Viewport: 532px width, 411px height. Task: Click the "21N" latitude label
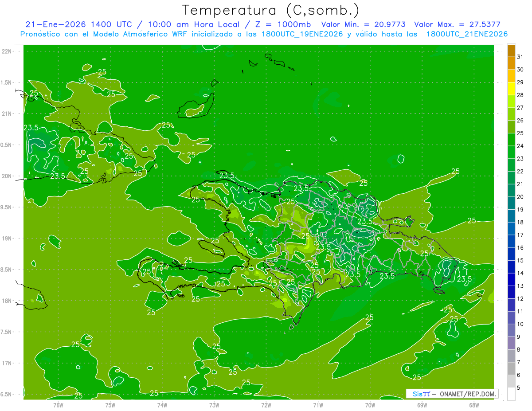pos(7,114)
